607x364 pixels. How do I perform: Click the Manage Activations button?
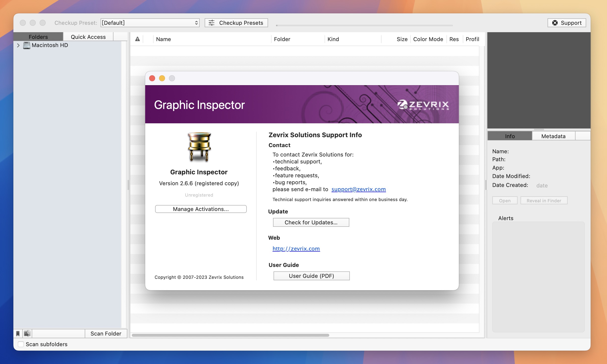201,209
